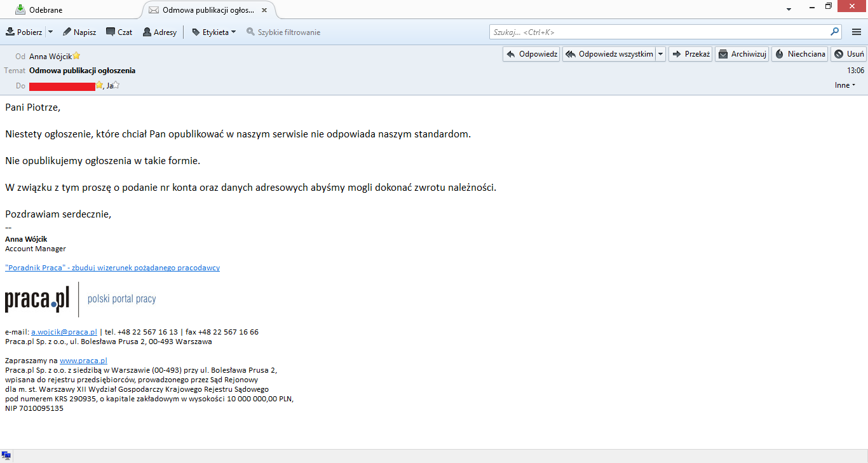The image size is (868, 463).
Task: Toggle the star beside sender Anna Wójcik
Action: 76,56
